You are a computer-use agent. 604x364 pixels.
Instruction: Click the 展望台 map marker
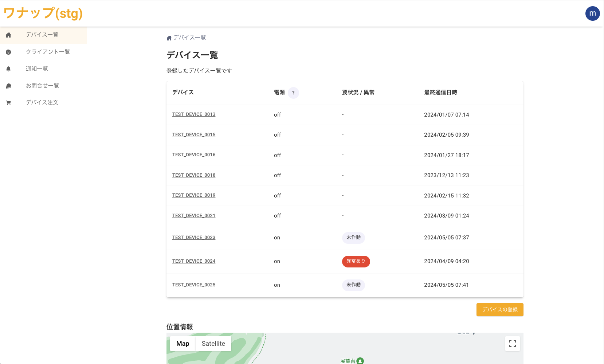coord(360,361)
